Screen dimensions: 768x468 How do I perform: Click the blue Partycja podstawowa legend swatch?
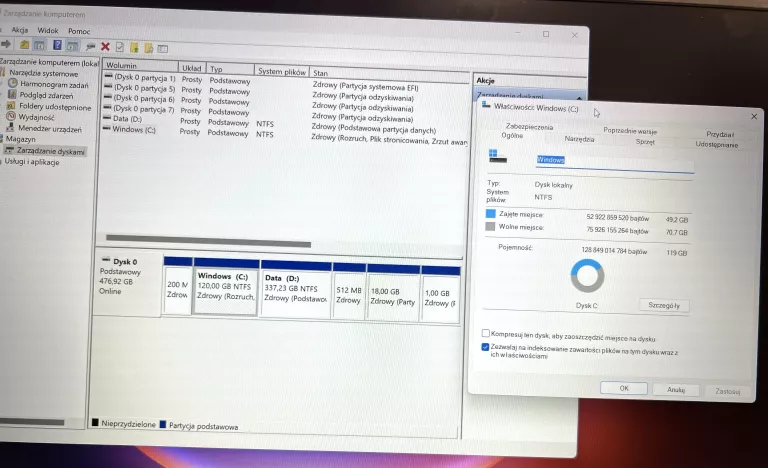point(163,424)
